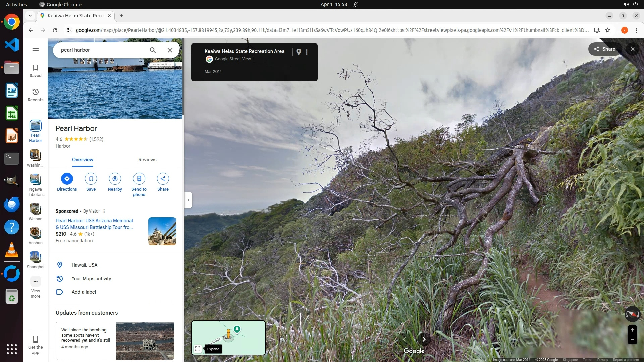Click the Nearby icon

[x=115, y=179]
